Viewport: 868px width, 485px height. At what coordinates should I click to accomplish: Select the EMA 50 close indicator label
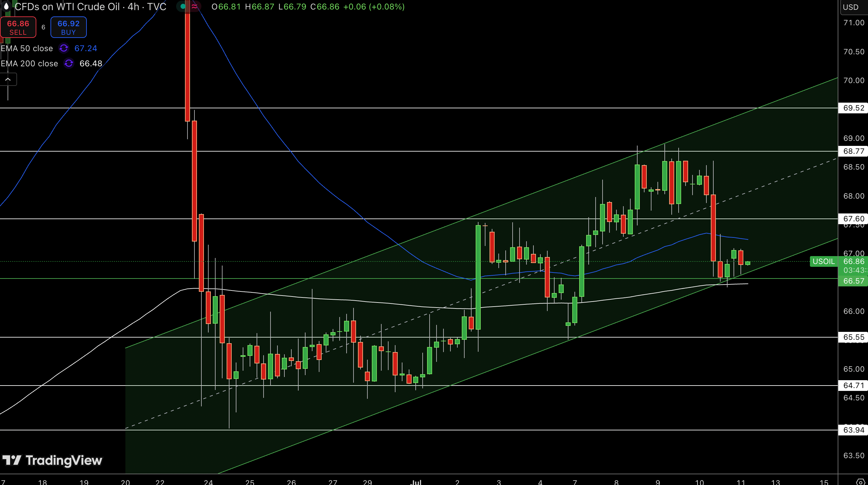pyautogui.click(x=27, y=48)
